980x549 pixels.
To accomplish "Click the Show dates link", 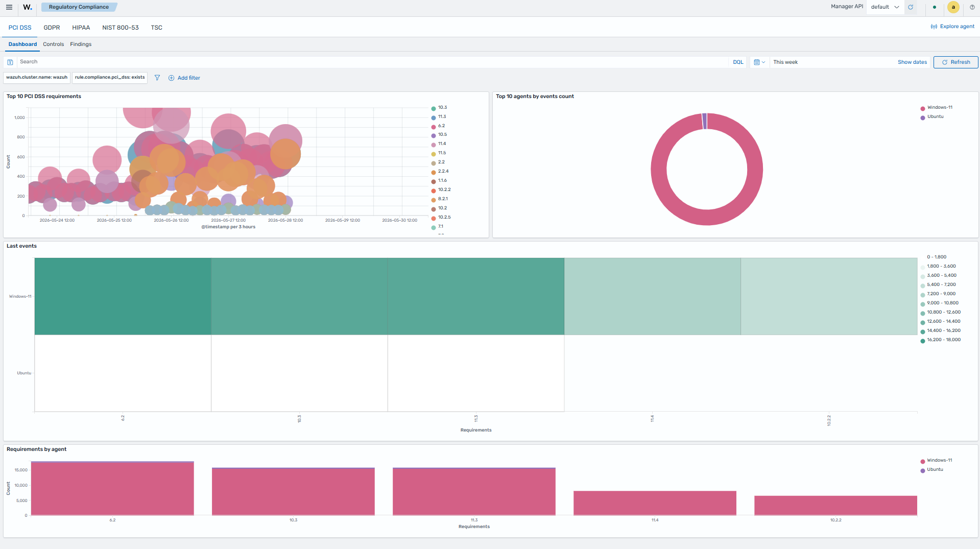I will [912, 62].
